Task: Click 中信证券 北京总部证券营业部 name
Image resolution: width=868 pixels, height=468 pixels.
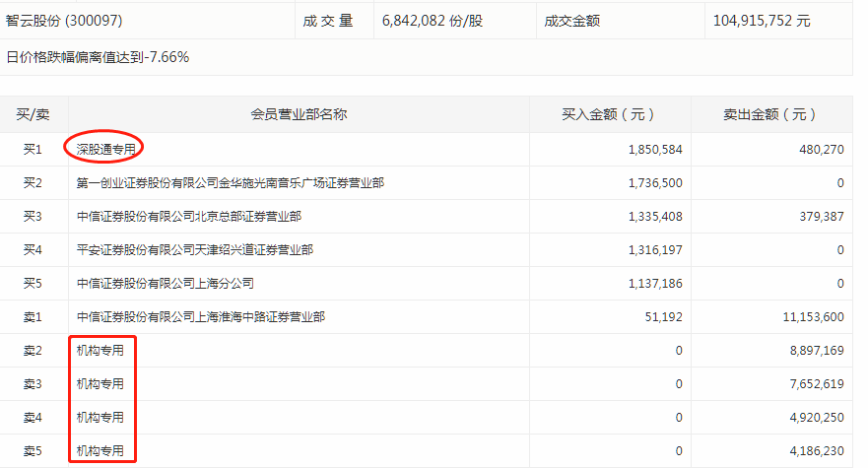Action: point(189,217)
